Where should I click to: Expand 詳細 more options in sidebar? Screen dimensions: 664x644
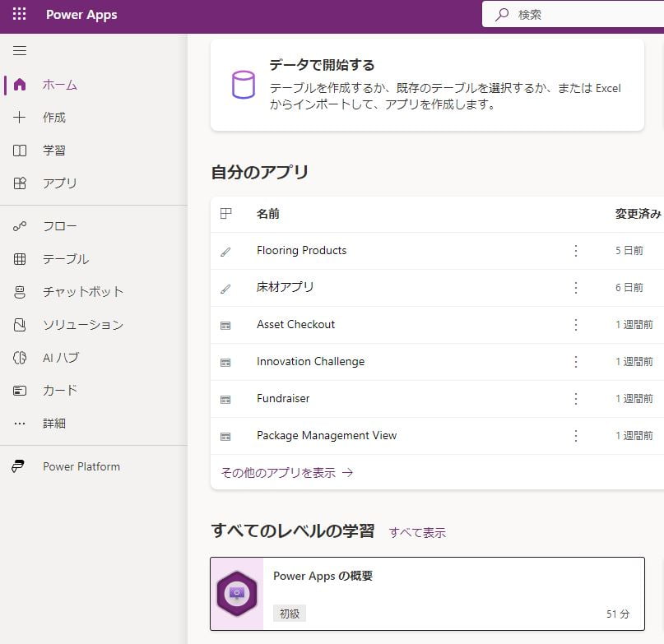[53, 424]
